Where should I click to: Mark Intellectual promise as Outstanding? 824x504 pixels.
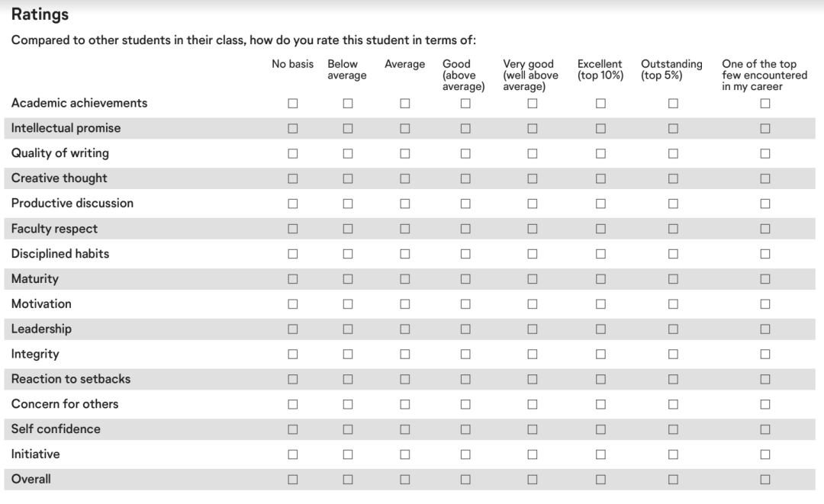coord(673,129)
